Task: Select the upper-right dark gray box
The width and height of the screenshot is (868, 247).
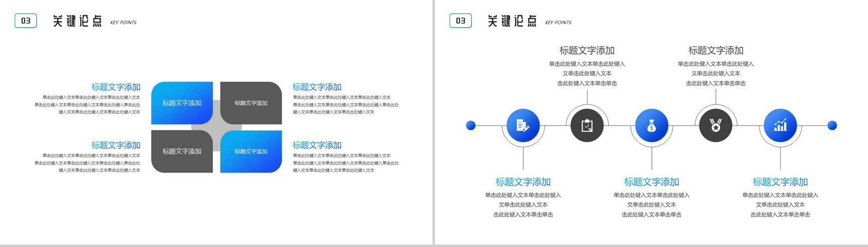Action: [x=251, y=103]
